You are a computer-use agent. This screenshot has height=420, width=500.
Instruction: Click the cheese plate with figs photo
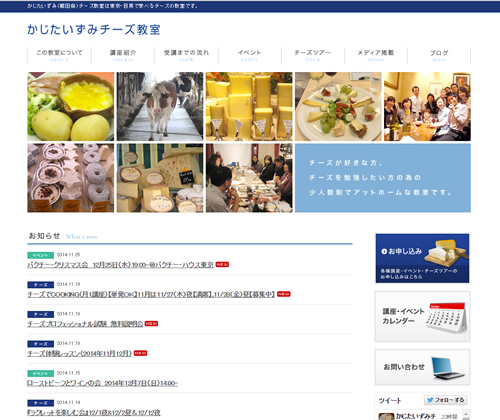(338, 106)
